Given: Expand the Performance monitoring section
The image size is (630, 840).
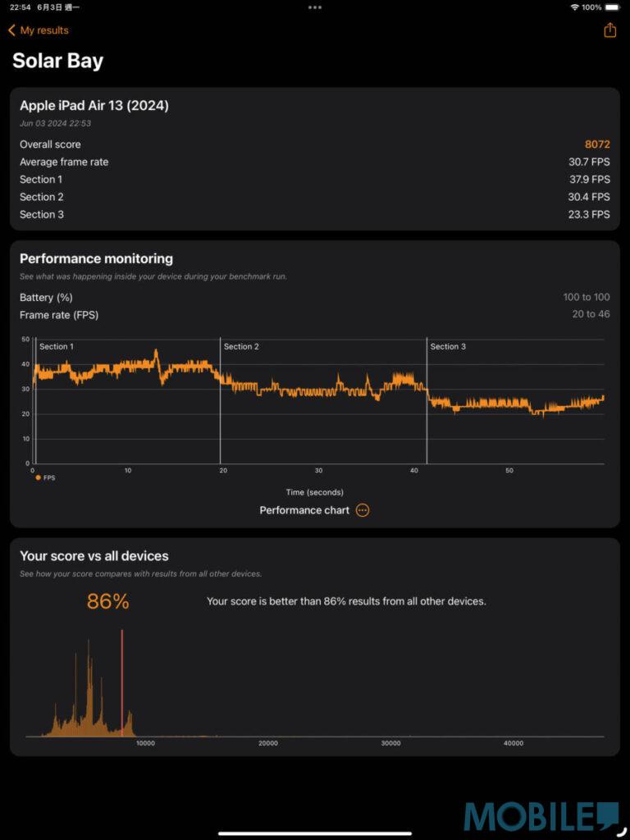Looking at the screenshot, I should pyautogui.click(x=96, y=258).
